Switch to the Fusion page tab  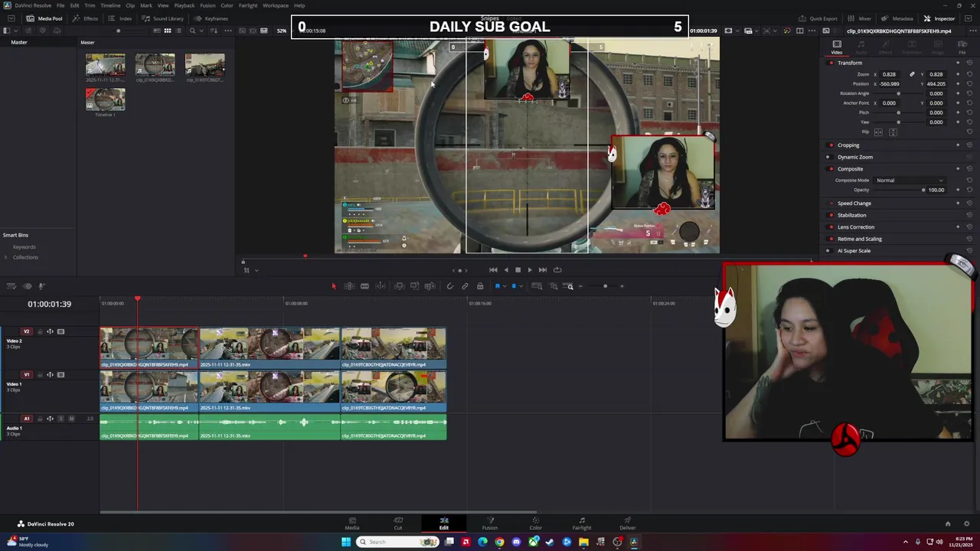[x=490, y=523]
